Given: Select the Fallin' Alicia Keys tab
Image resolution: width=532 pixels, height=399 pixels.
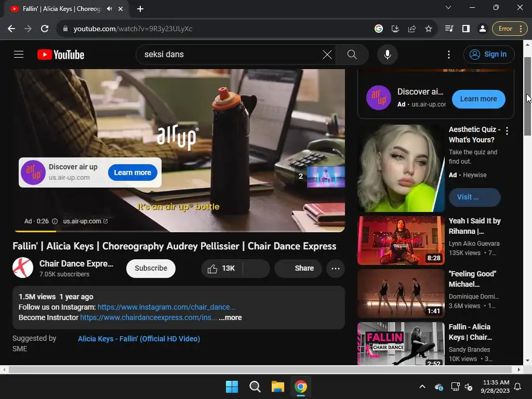Looking at the screenshot, I should click(61, 9).
